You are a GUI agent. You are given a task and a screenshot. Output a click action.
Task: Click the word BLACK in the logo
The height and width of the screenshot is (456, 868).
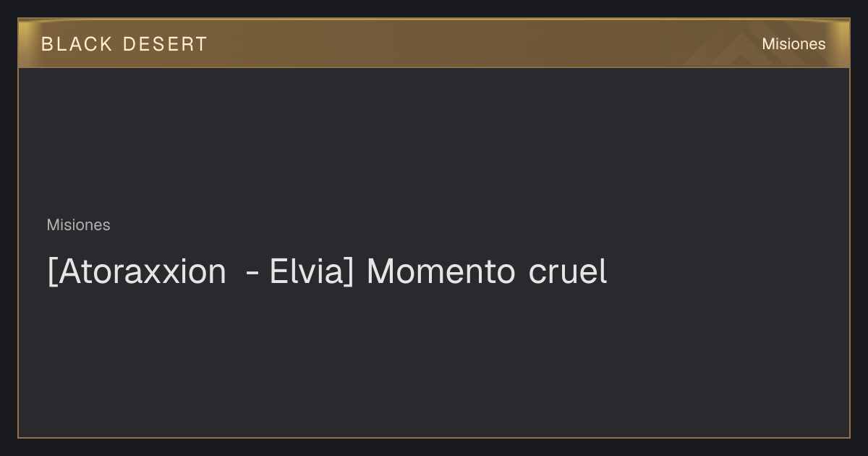pos(77,44)
